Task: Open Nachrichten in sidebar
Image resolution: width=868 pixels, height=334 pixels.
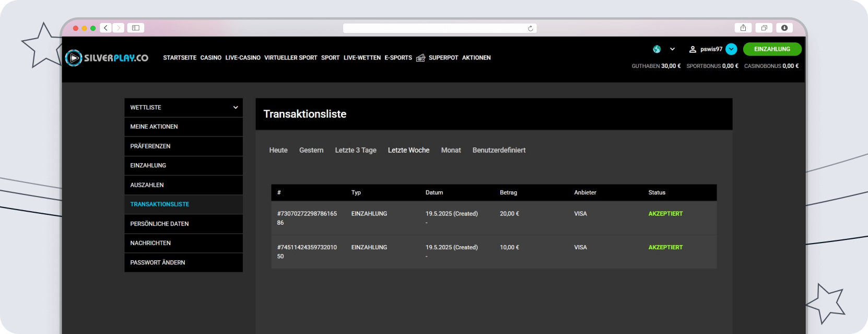Action: pyautogui.click(x=183, y=243)
